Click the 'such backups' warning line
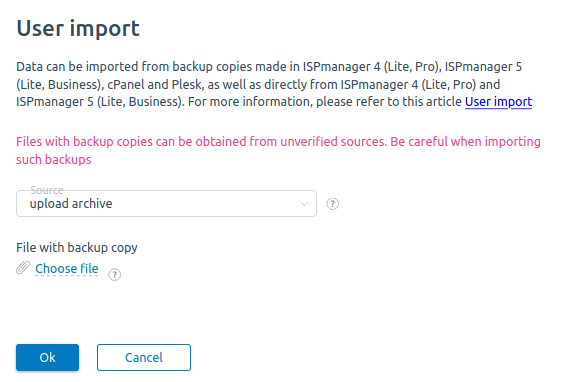 [x=54, y=159]
